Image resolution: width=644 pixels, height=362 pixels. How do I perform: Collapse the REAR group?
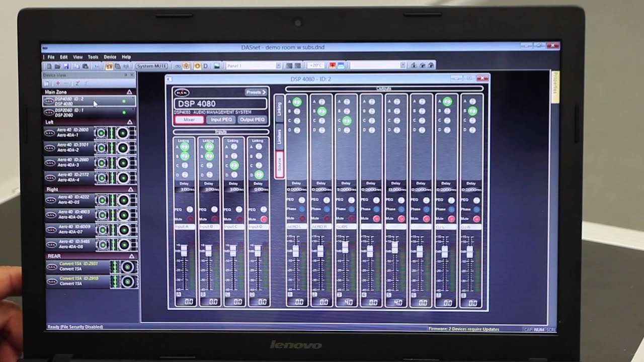point(132,256)
